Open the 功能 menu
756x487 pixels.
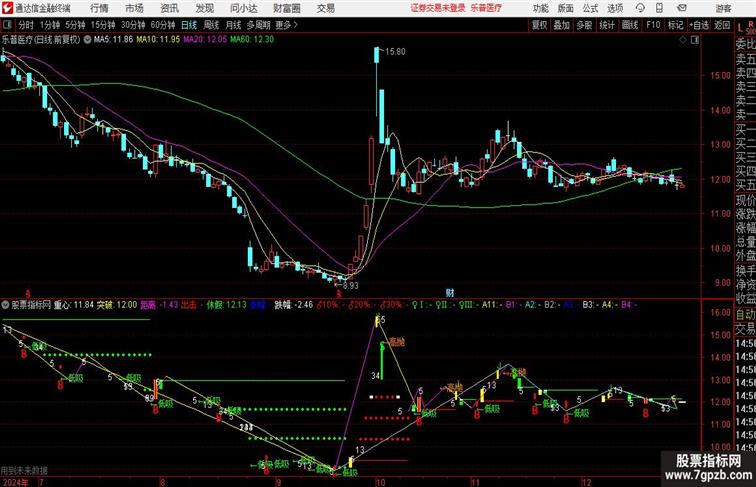(x=540, y=8)
